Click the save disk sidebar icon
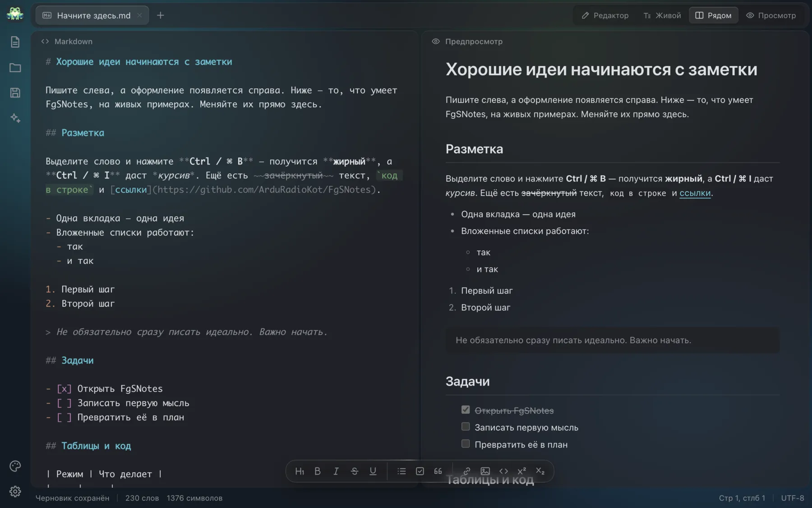Image resolution: width=812 pixels, height=508 pixels. pyautogui.click(x=15, y=93)
